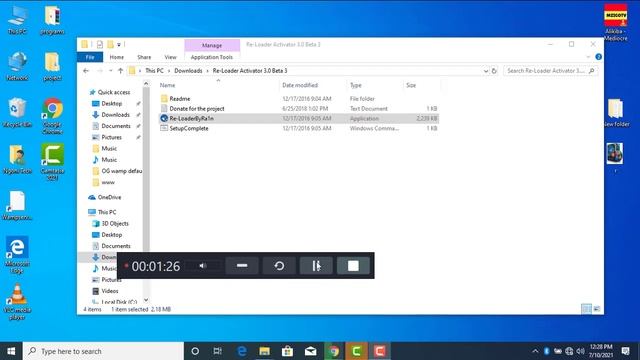The height and width of the screenshot is (360, 640).
Task: Refresh the current folder view
Action: click(x=494, y=71)
